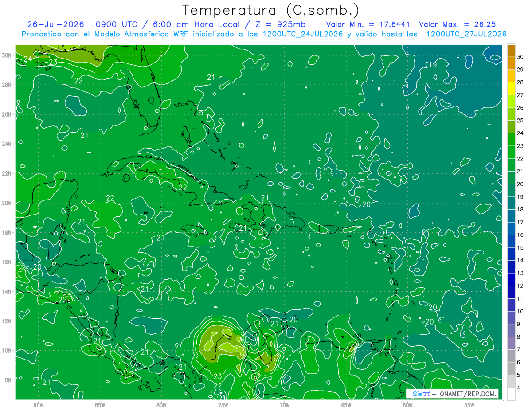532x411 pixels.
Task: Select the initialization time "1200UTC_24JUL2026"
Action: pyautogui.click(x=302, y=34)
